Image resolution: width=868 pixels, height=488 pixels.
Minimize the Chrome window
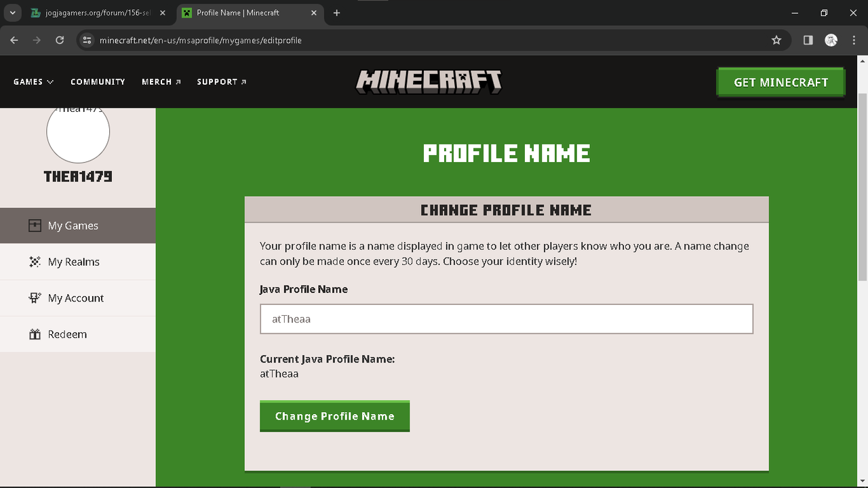(795, 13)
